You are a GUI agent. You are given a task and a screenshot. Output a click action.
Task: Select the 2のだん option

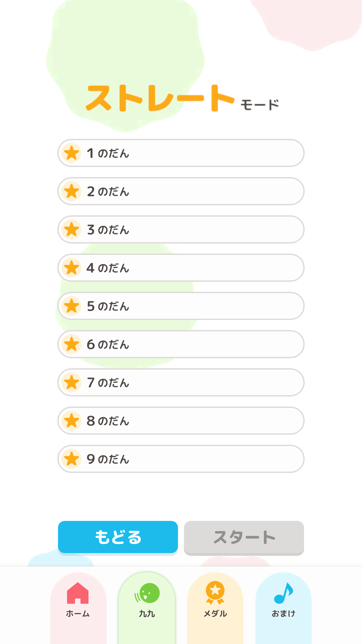pyautogui.click(x=181, y=191)
